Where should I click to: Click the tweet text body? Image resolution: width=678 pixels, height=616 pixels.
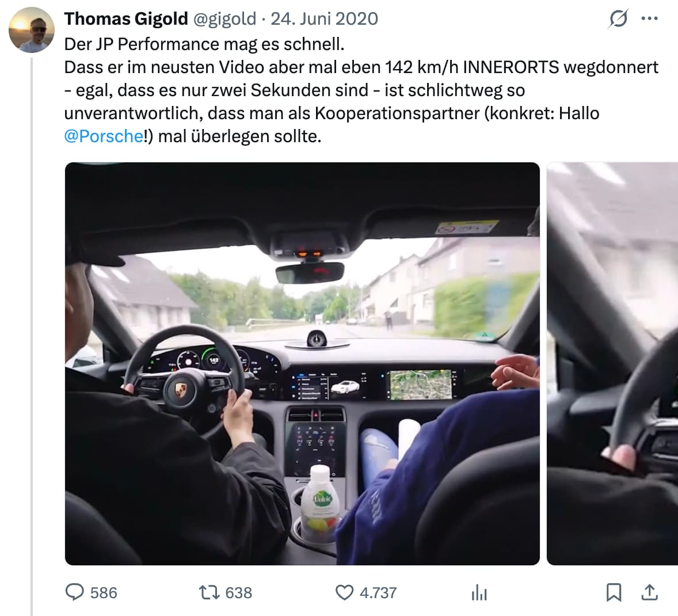(361, 90)
